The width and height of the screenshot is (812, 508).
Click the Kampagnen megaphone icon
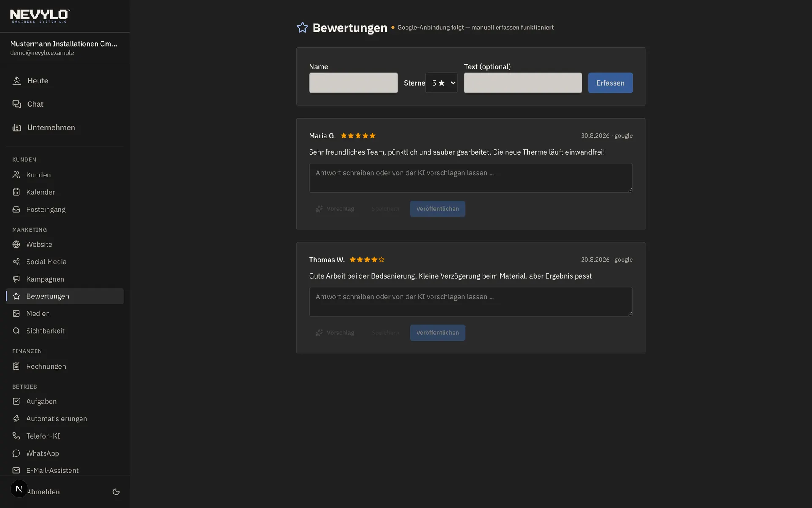(x=16, y=279)
